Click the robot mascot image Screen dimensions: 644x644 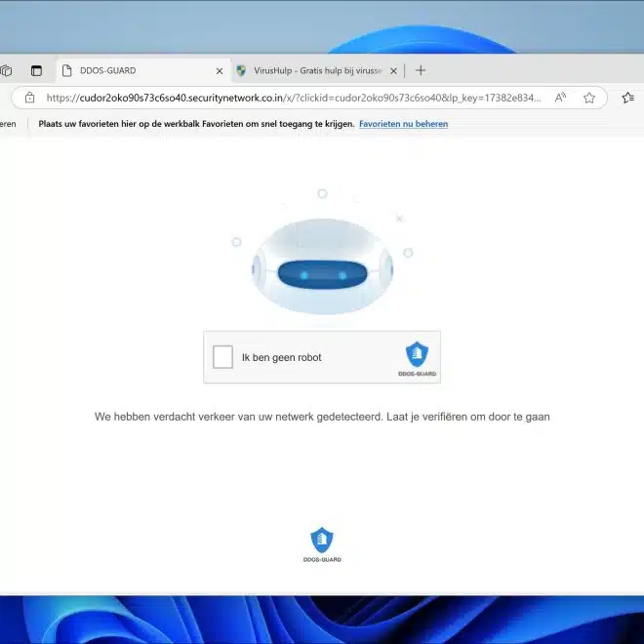click(322, 266)
